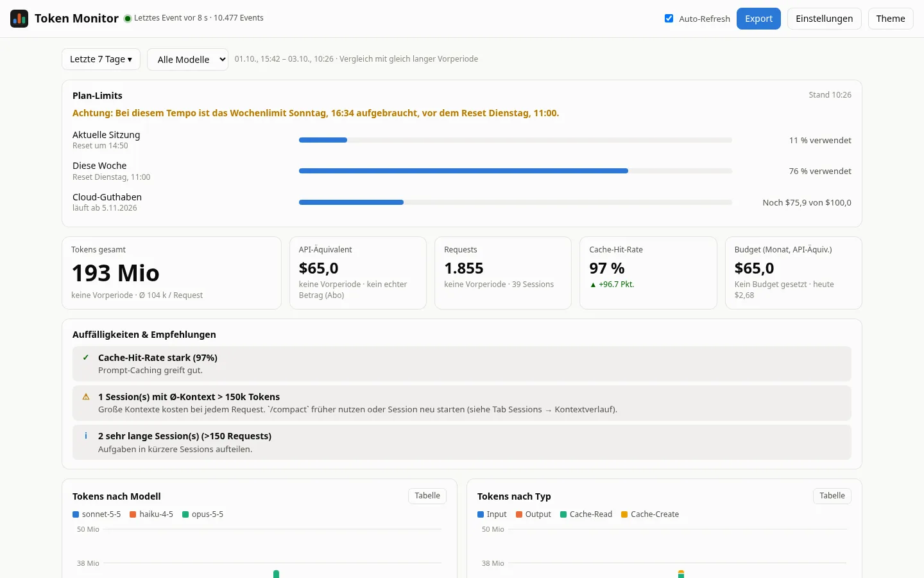Click the green live-status indicator dot
924x578 pixels.
pyautogui.click(x=128, y=19)
